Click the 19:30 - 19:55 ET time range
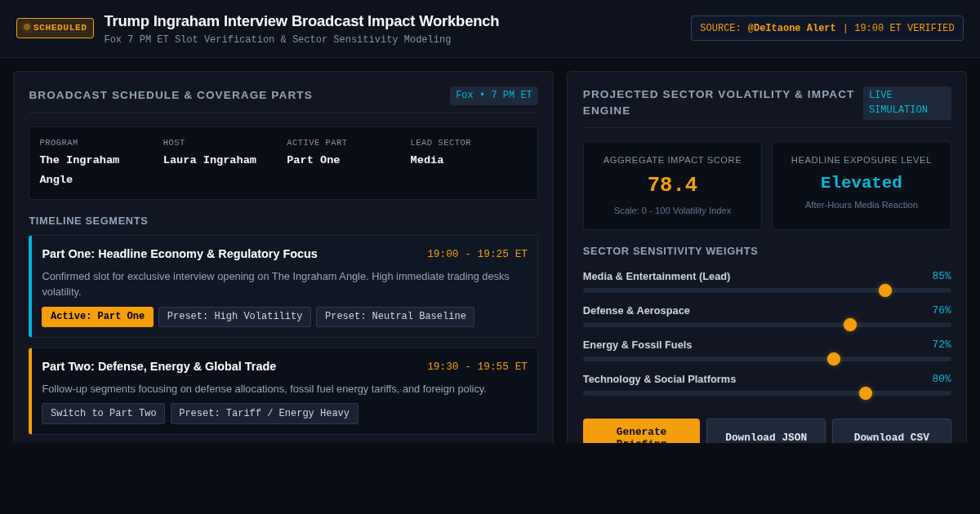The height and width of the screenshot is (514, 980). 477,367
